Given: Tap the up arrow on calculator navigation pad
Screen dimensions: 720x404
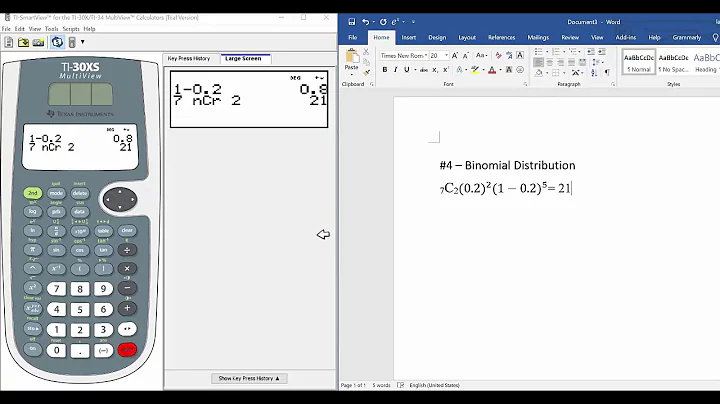Looking at the screenshot, I should click(119, 191).
